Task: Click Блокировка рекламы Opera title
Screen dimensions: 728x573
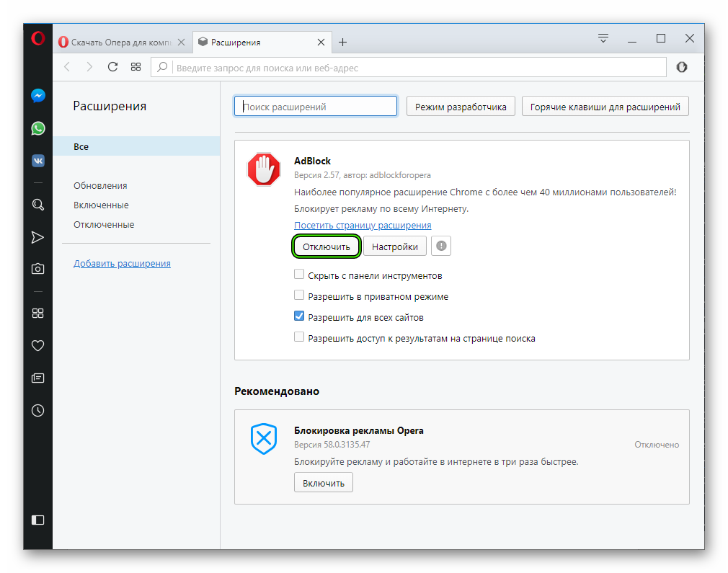Action: pos(359,430)
